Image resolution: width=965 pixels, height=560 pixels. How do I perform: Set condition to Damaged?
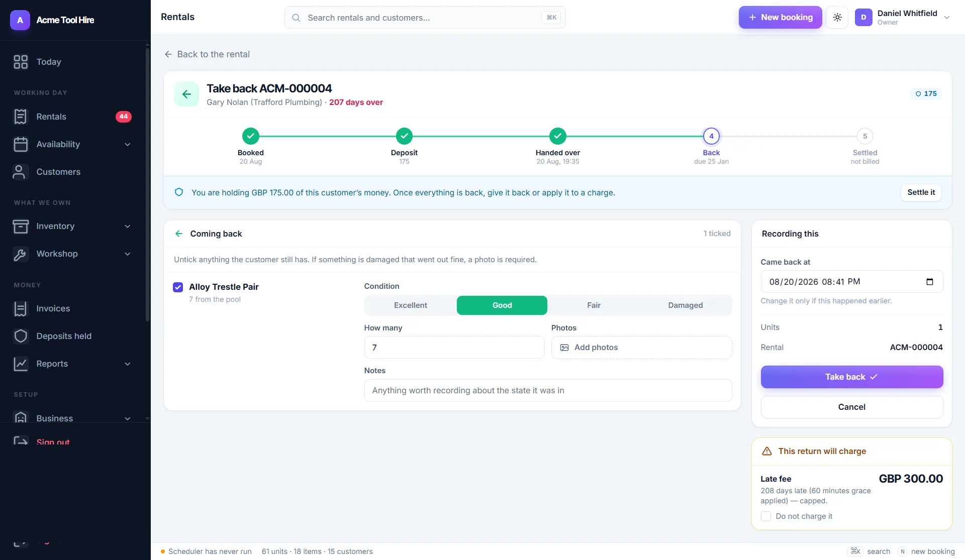tap(686, 305)
